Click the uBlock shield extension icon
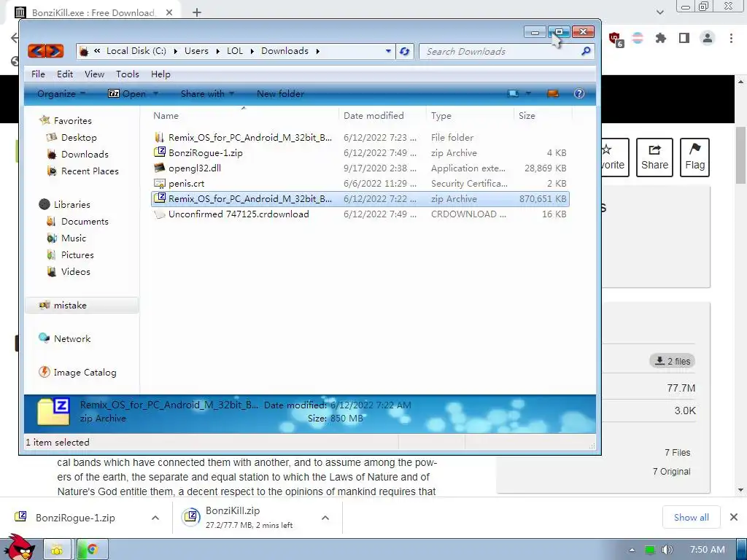This screenshot has height=560, width=747. click(615, 39)
